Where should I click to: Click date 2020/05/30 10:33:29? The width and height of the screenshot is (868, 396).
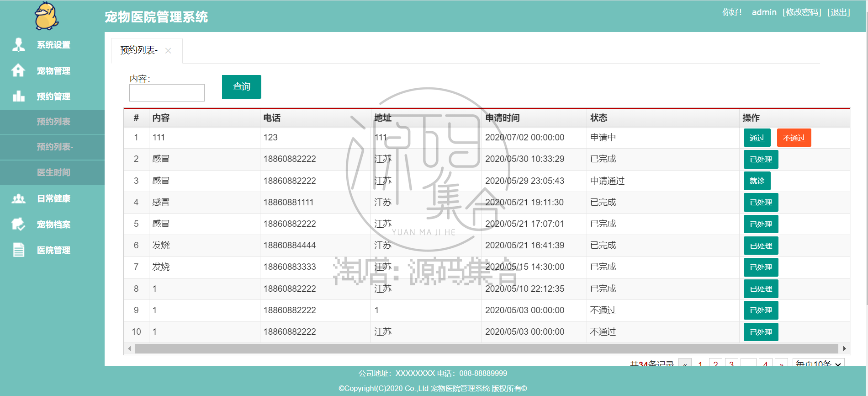524,159
